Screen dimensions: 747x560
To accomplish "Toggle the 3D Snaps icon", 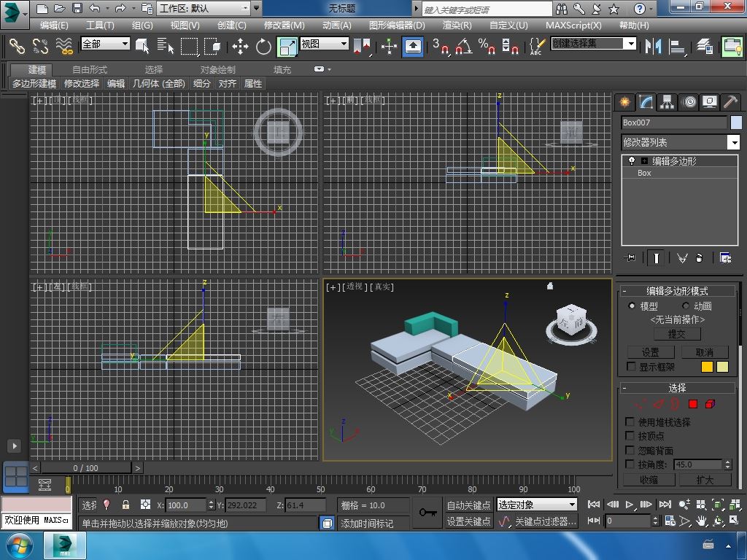I will tap(440, 47).
